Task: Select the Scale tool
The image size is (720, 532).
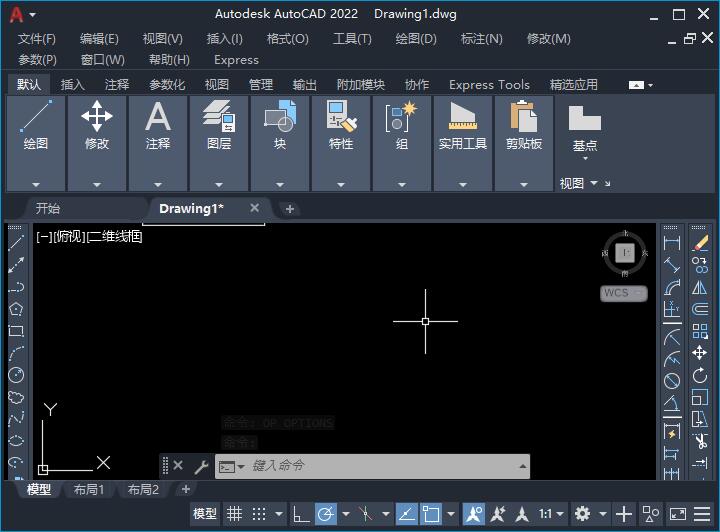Action: (700, 397)
